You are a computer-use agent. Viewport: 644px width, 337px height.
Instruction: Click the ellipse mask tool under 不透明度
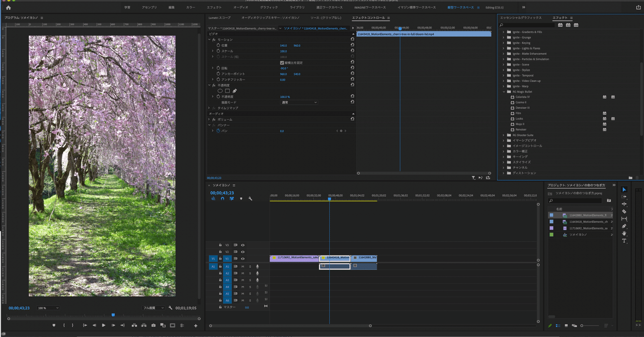pos(220,91)
